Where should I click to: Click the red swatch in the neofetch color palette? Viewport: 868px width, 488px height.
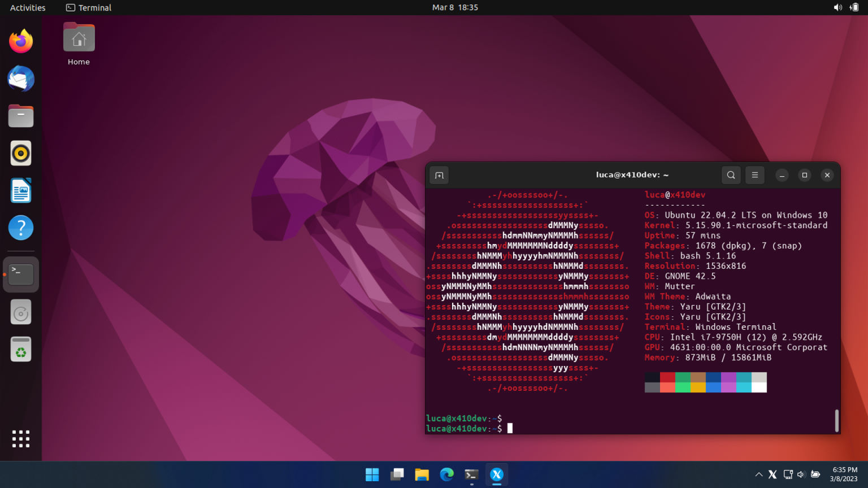[668, 376]
